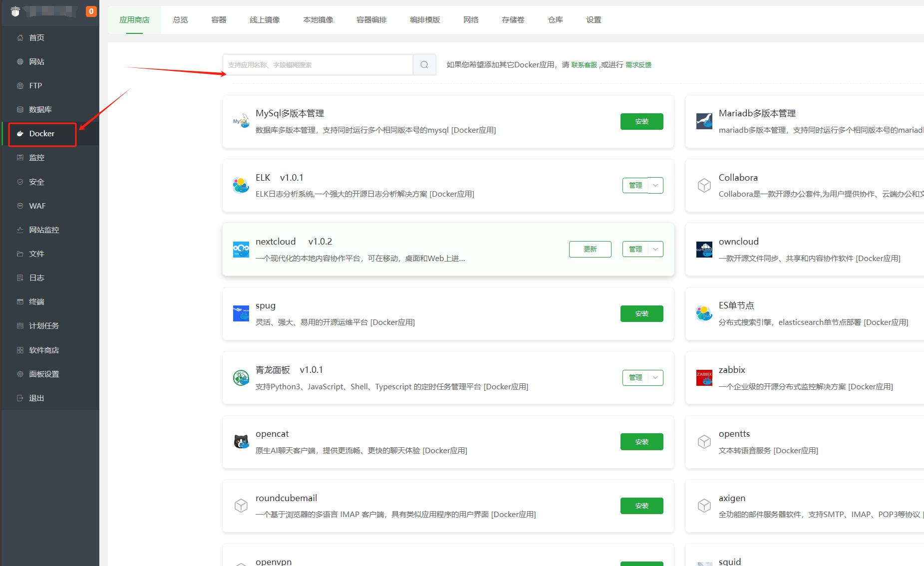
Task: Open the 设置 tab
Action: 594,20
